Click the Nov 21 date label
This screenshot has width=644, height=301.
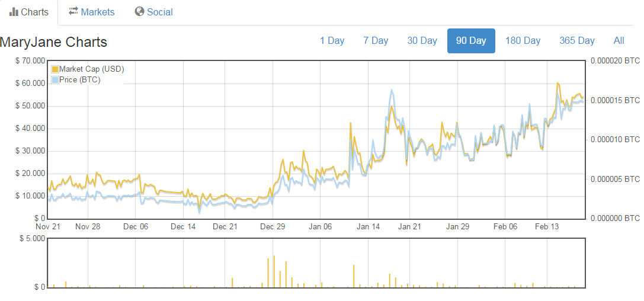tap(47, 227)
